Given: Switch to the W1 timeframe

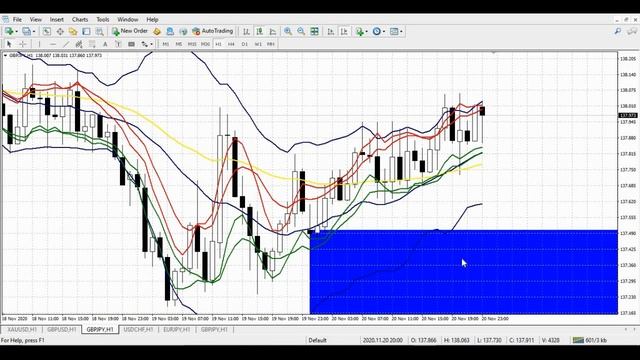Looking at the screenshot, I should [x=258, y=44].
